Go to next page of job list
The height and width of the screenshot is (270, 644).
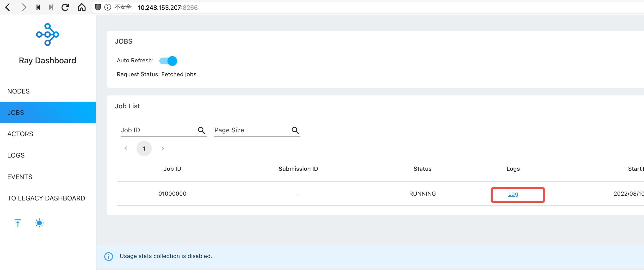click(162, 148)
